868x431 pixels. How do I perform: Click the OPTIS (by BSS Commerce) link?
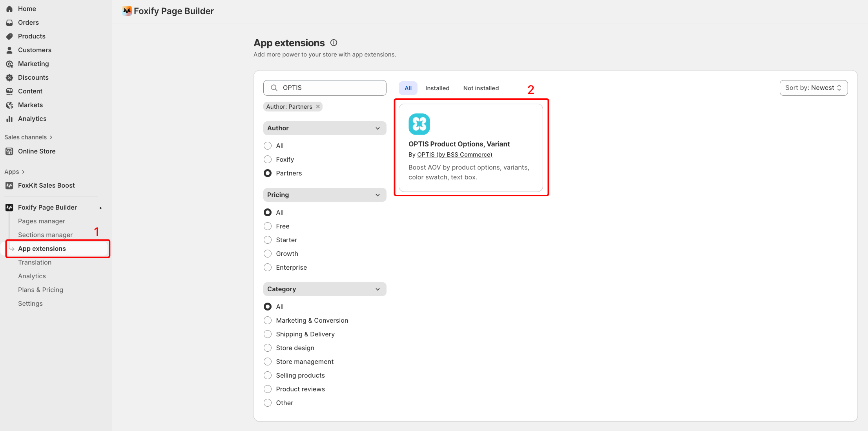click(454, 155)
